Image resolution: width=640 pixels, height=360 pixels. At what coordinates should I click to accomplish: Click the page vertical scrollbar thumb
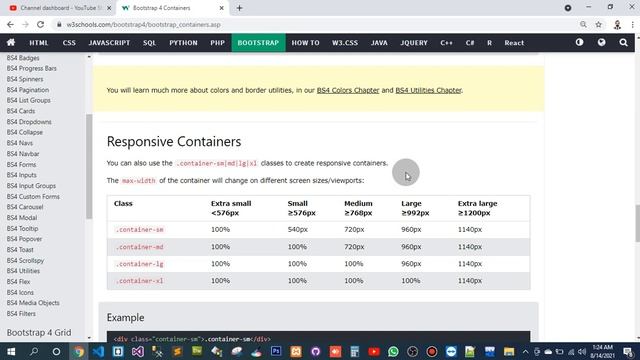[x=637, y=223]
